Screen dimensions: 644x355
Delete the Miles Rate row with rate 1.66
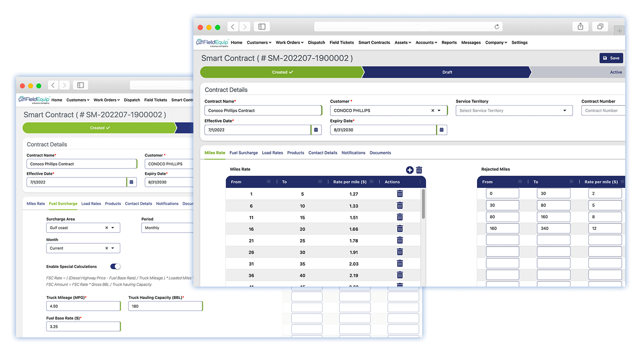coord(400,229)
